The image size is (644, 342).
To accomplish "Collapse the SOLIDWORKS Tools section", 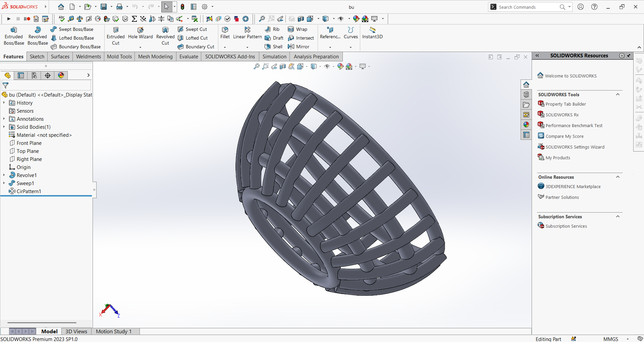I will [618, 95].
